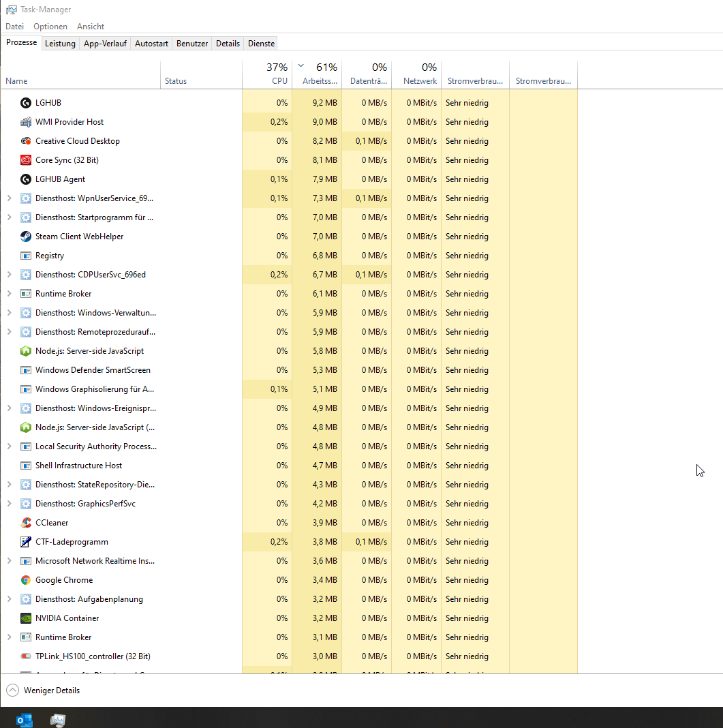The width and height of the screenshot is (723, 728).
Task: Click the Shell Infrastructure Host icon
Action: (x=26, y=465)
